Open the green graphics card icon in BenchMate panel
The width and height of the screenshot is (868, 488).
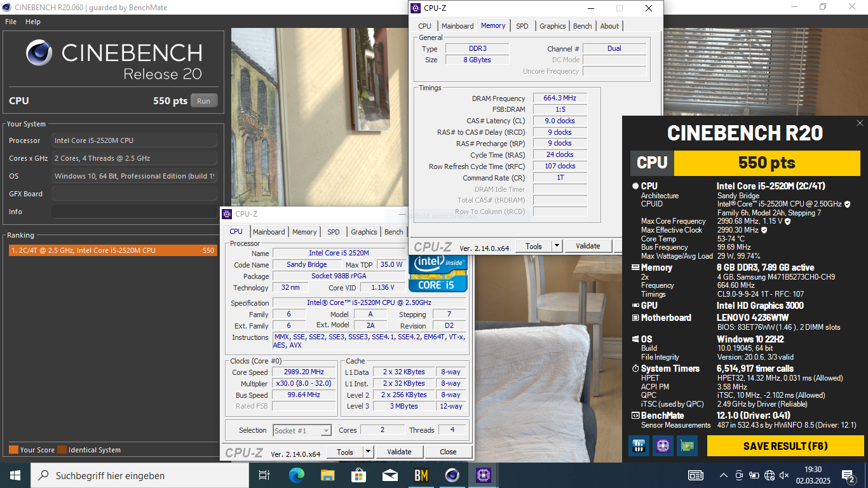(687, 445)
